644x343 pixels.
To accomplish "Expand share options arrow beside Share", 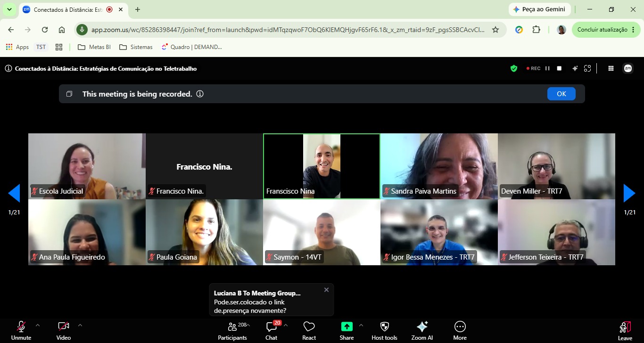I will coord(361,325).
